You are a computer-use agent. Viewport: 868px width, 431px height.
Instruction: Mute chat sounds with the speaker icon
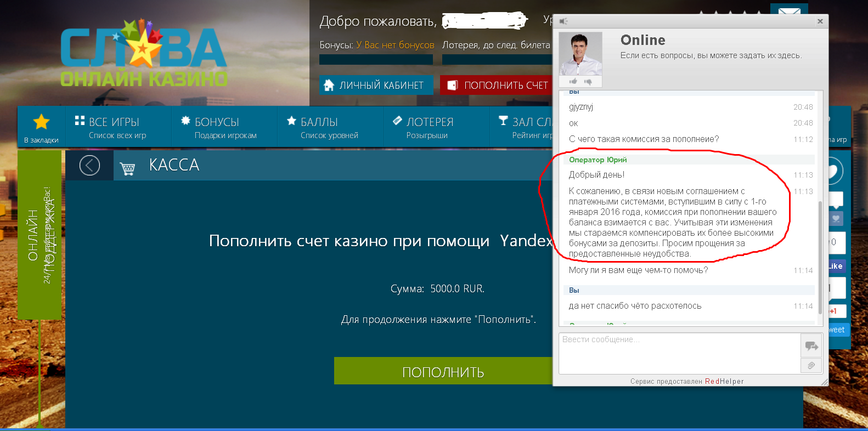pos(563,21)
